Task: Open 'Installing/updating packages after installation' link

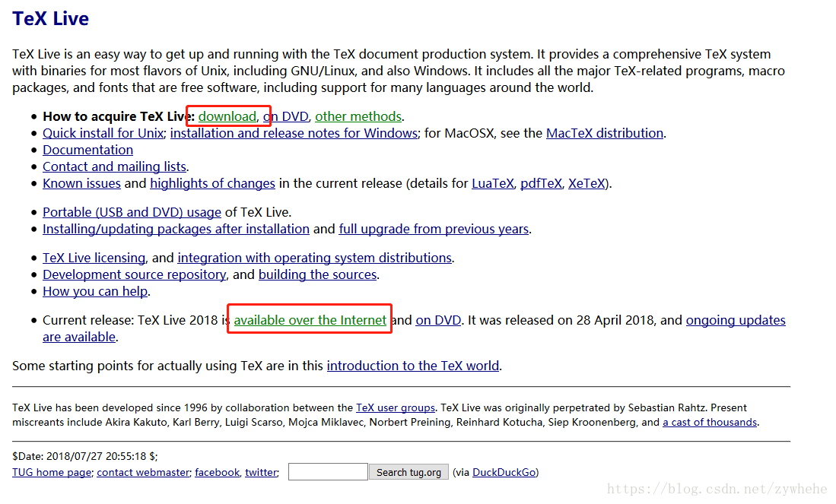Action: 176,229
